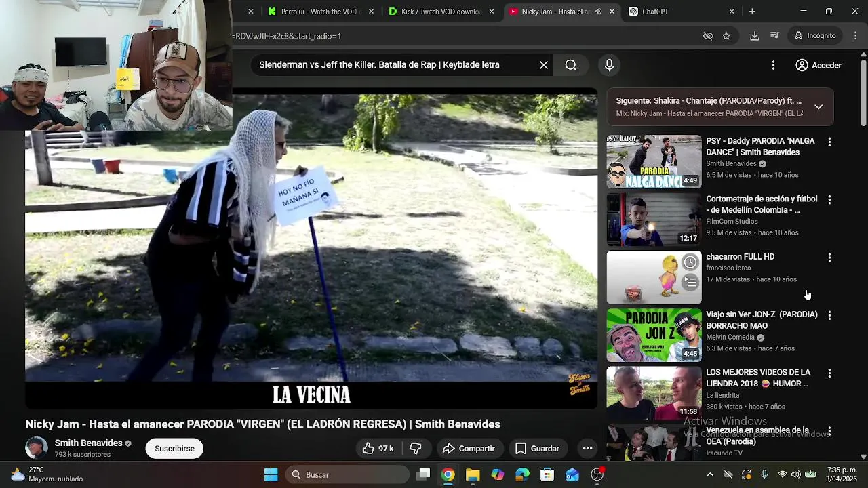Open Smith Benavides channel avatar

click(37, 448)
